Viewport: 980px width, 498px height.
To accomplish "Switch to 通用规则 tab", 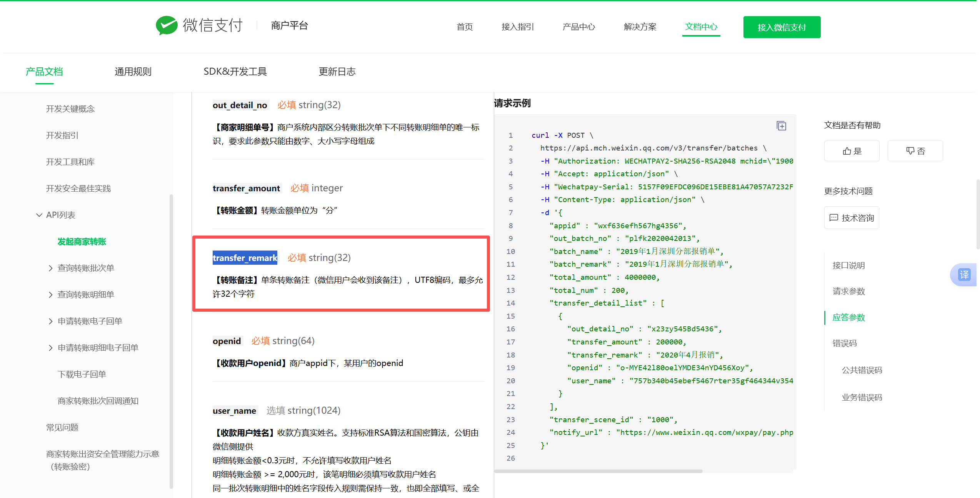I will pyautogui.click(x=133, y=72).
